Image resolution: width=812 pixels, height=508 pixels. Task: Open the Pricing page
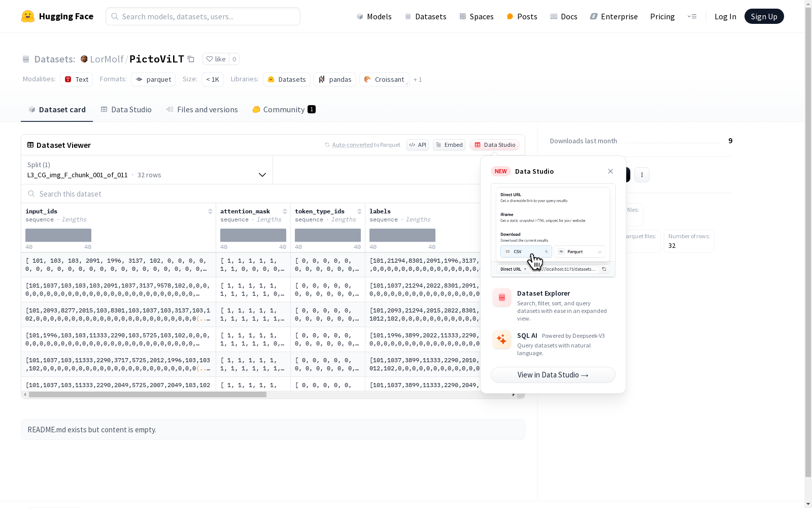[x=662, y=16]
